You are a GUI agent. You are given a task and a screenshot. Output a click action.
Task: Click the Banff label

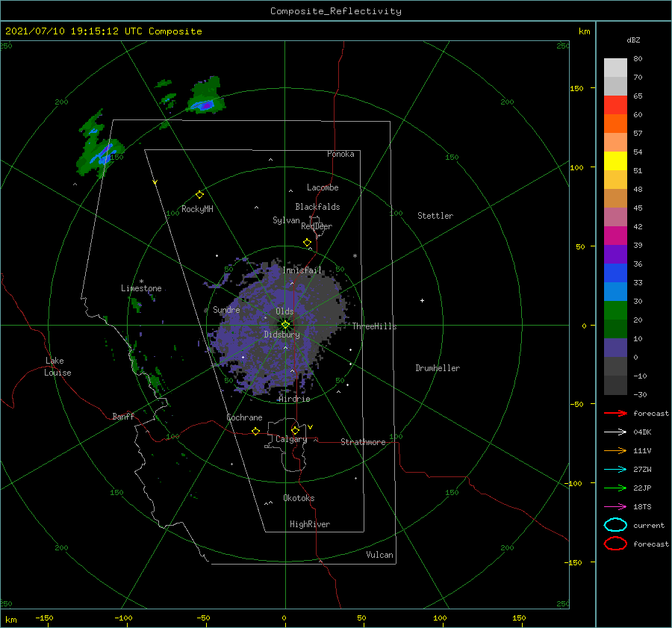pos(123,416)
